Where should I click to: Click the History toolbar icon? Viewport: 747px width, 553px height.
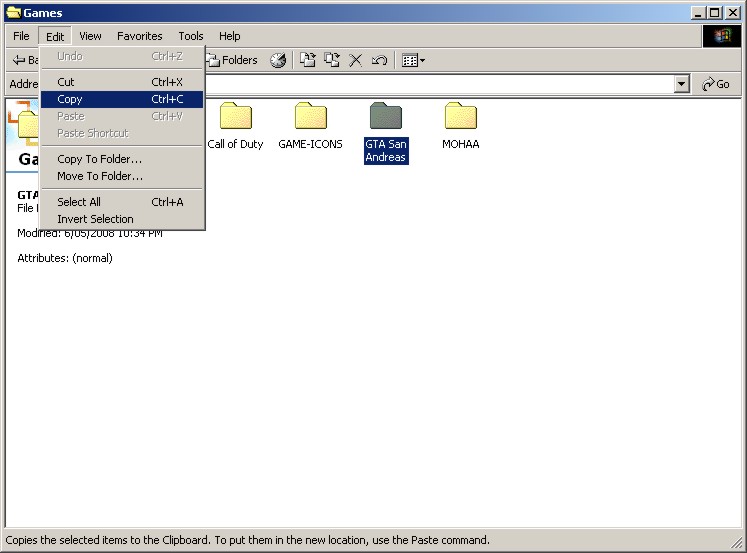pyautogui.click(x=278, y=60)
